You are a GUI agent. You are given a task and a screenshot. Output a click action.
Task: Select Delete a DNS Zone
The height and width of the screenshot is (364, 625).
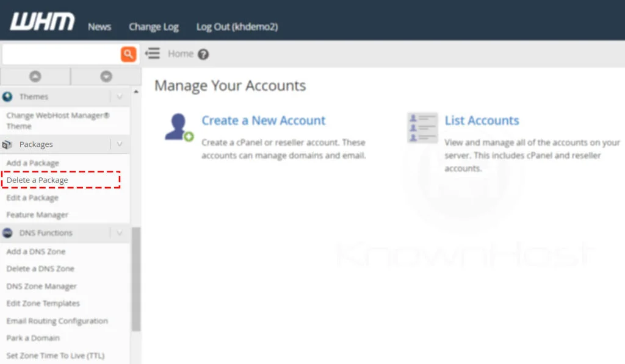40,269
